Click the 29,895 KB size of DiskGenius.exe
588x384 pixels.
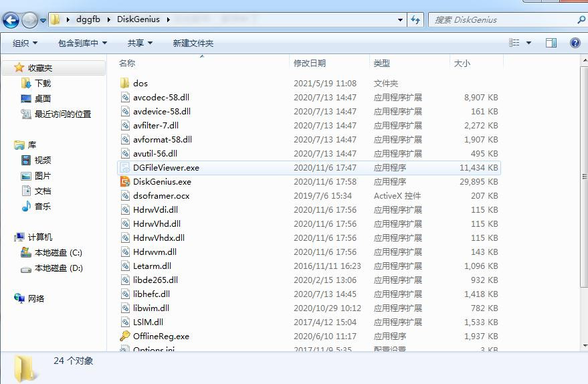pyautogui.click(x=479, y=182)
